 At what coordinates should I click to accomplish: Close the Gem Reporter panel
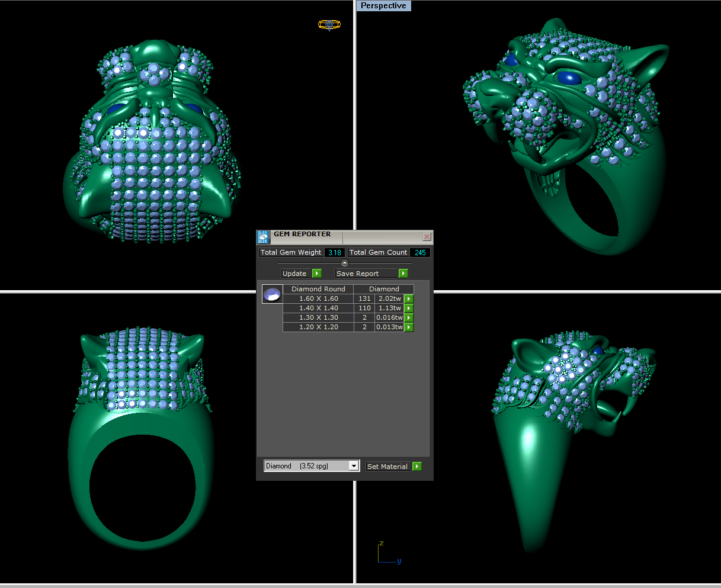pos(427,237)
